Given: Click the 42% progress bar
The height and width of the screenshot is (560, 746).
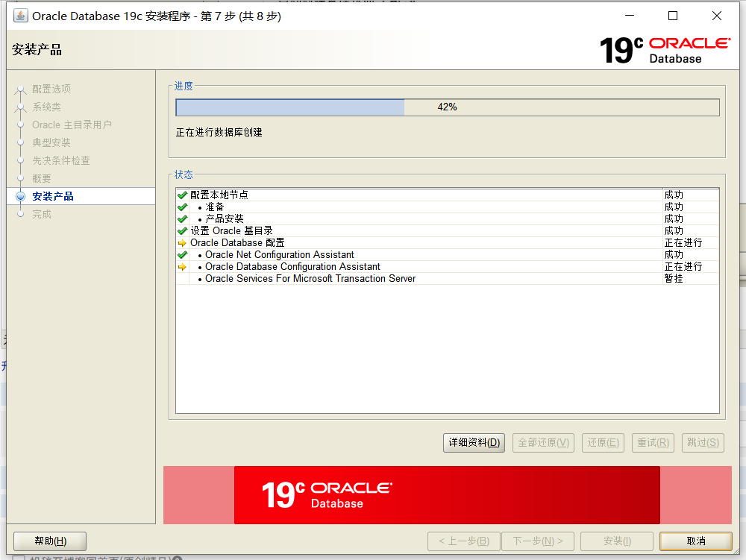Looking at the screenshot, I should [447, 107].
